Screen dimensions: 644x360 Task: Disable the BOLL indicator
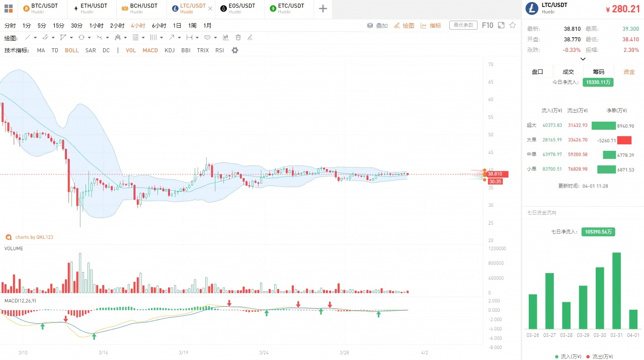pos(72,50)
